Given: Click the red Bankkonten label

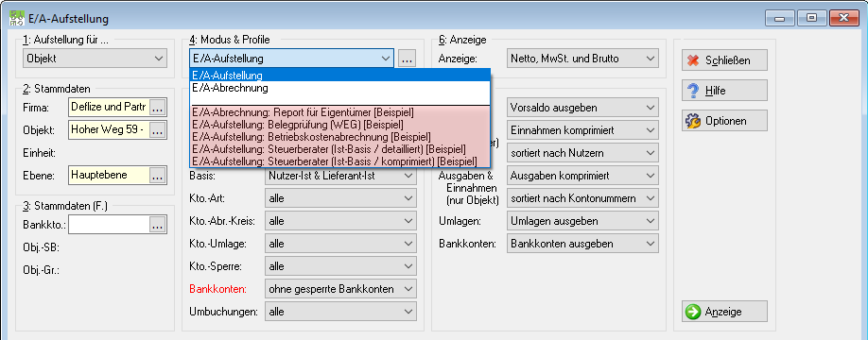Looking at the screenshot, I should click(218, 289).
